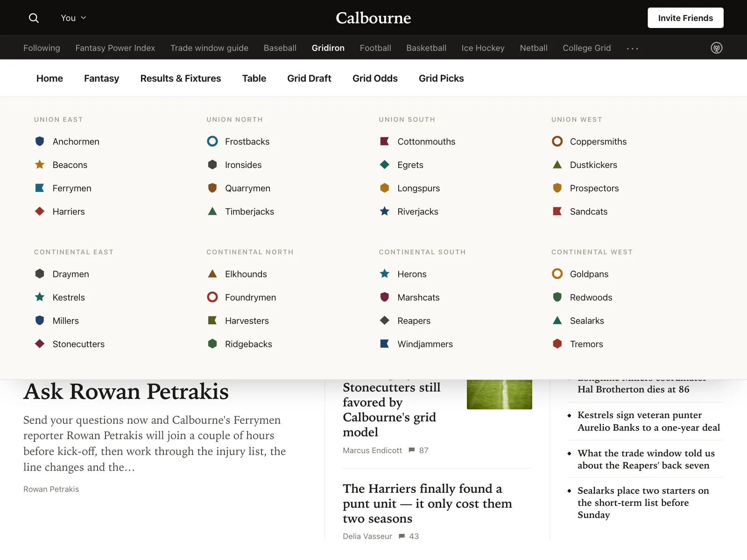
Task: Select Basketball in the sports bar
Action: pos(426,48)
